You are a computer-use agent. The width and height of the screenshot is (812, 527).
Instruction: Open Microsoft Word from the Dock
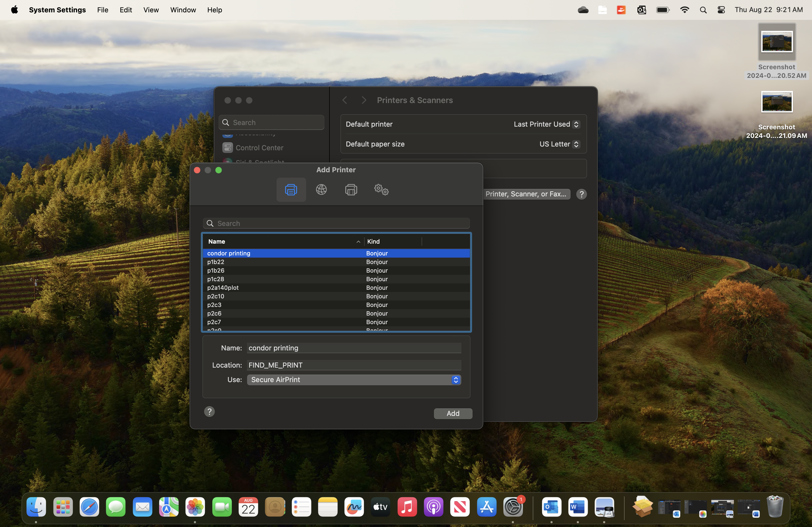click(x=578, y=507)
